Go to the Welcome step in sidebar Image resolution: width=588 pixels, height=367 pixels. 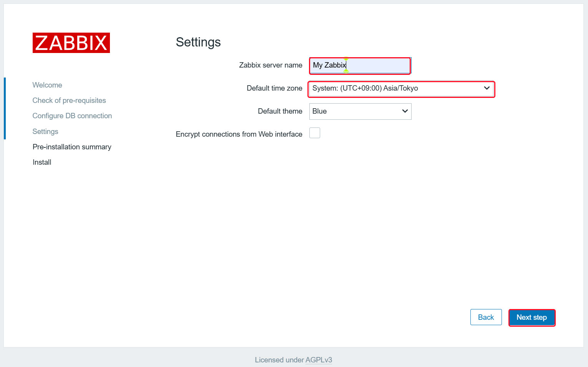click(x=47, y=85)
